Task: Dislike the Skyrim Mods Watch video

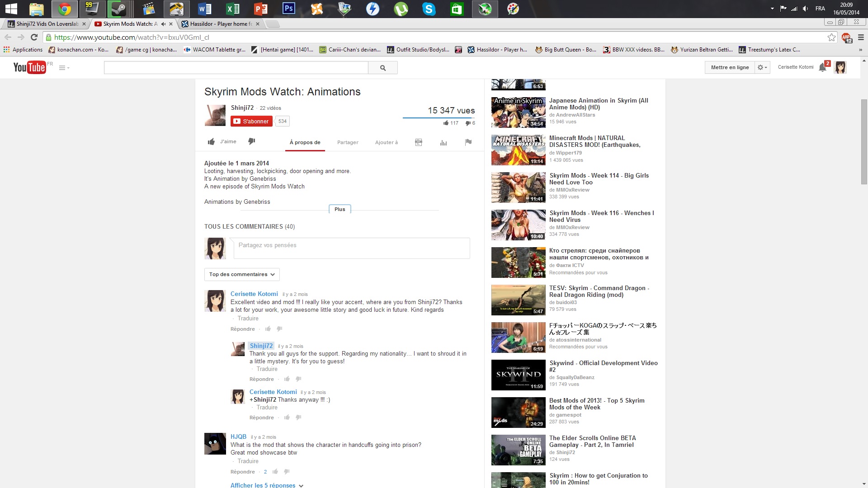Action: click(x=252, y=142)
